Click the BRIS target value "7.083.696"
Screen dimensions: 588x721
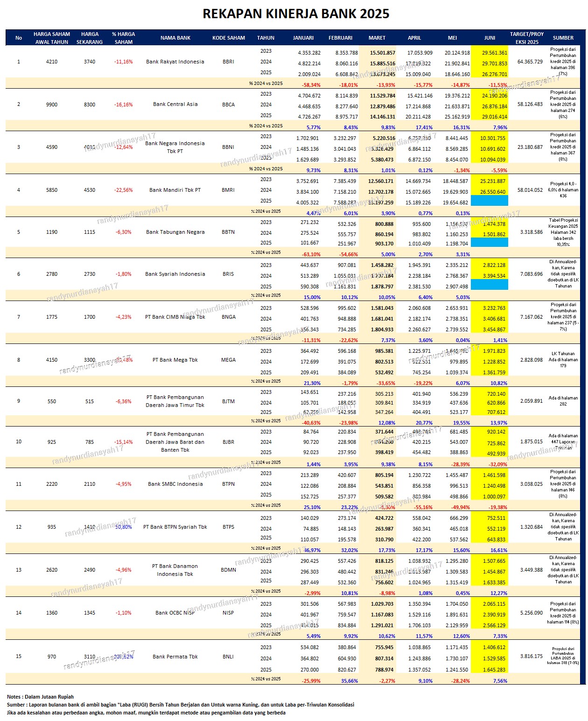click(x=532, y=274)
